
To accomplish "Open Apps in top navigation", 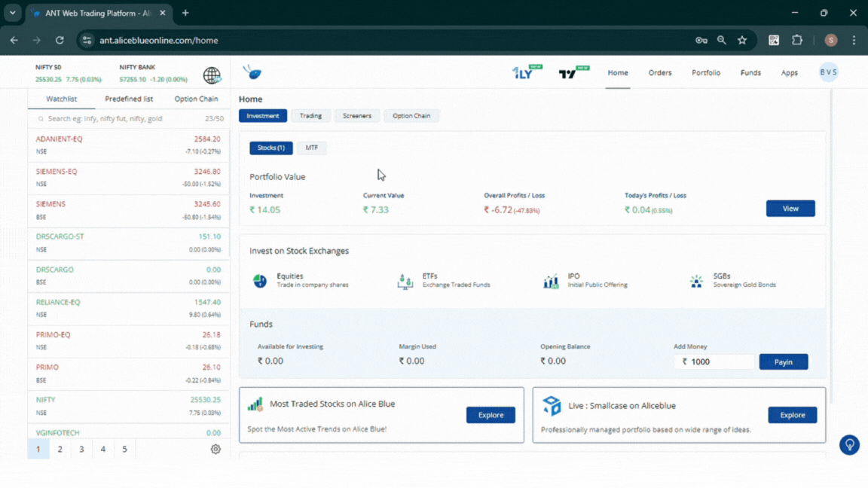I will click(790, 72).
